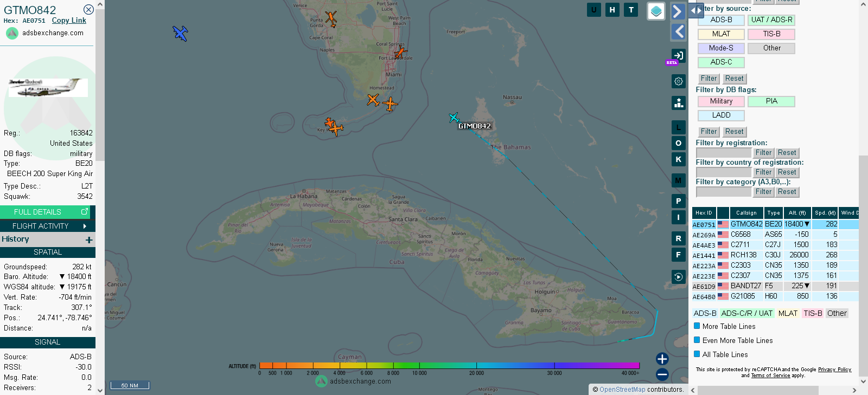Open the Terms of Service link
Viewport: 868px width, 395px height.
[770, 375]
